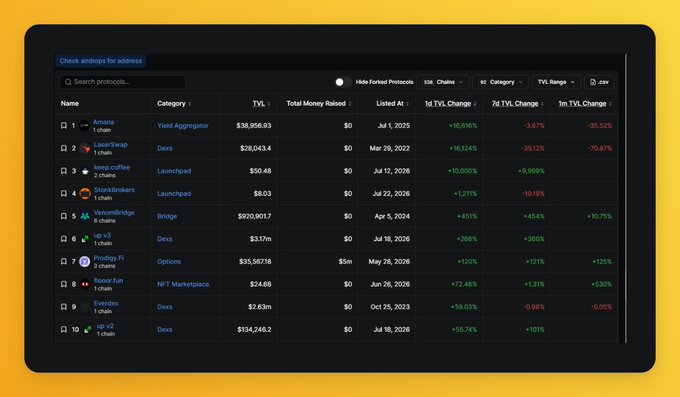Download table as .csv
This screenshot has width=680, height=397.
coord(599,82)
